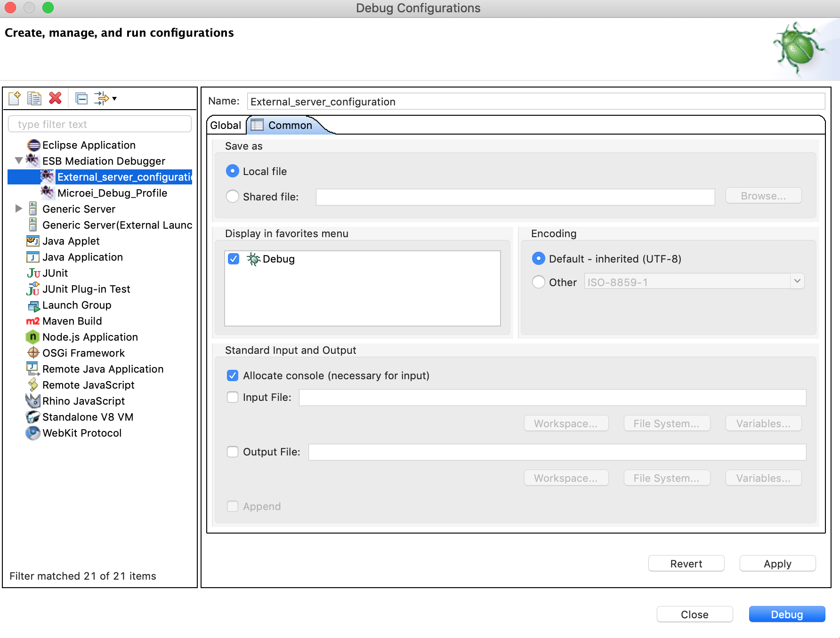The image size is (840, 638).
Task: Click the Revert button
Action: click(x=686, y=563)
